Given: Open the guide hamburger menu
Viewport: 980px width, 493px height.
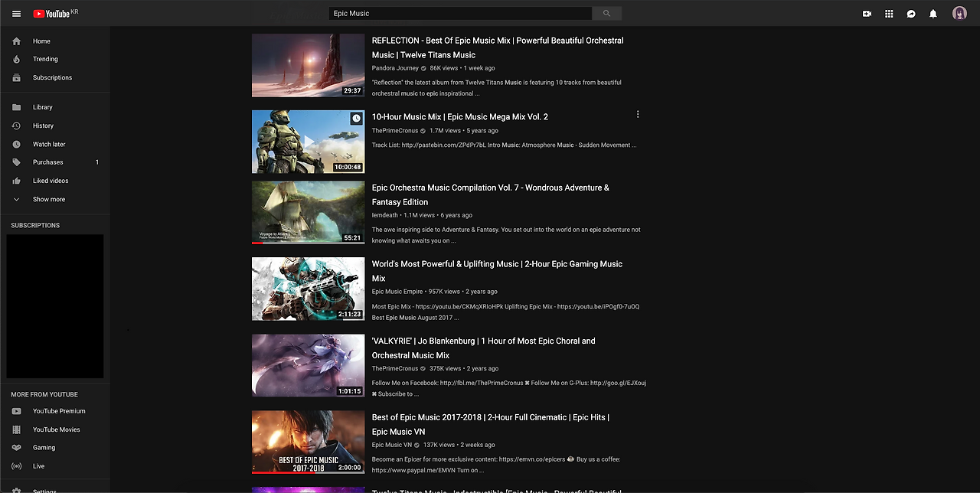Looking at the screenshot, I should click(x=16, y=13).
